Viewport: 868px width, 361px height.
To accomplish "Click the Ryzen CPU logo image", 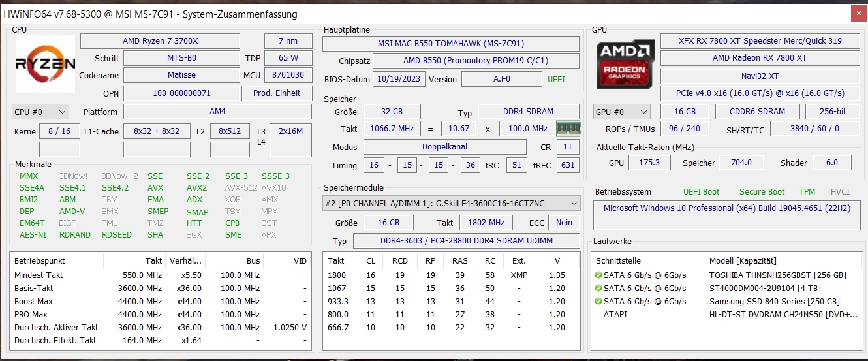I will [46, 64].
